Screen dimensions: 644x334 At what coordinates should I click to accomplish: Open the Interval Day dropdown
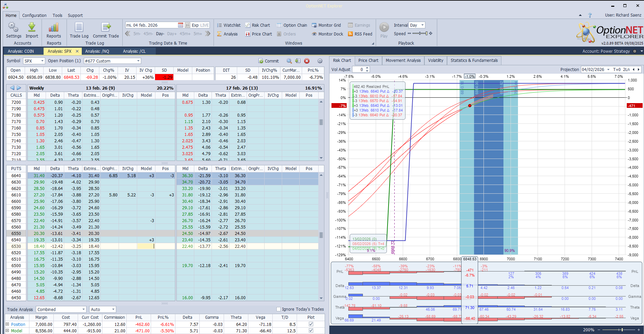pos(422,25)
